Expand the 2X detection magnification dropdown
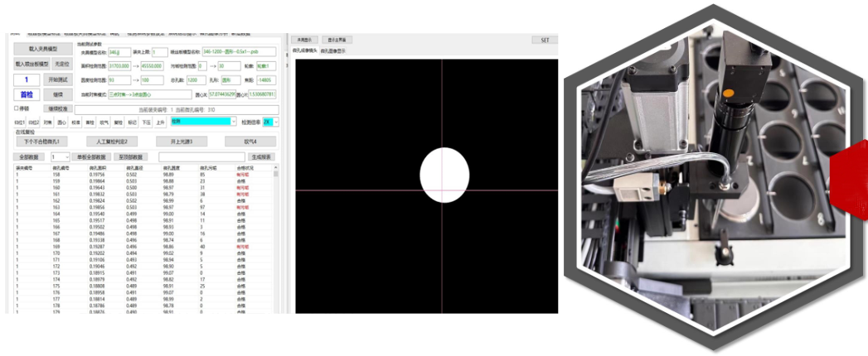Viewport: 868px width, 356px height. (x=271, y=122)
